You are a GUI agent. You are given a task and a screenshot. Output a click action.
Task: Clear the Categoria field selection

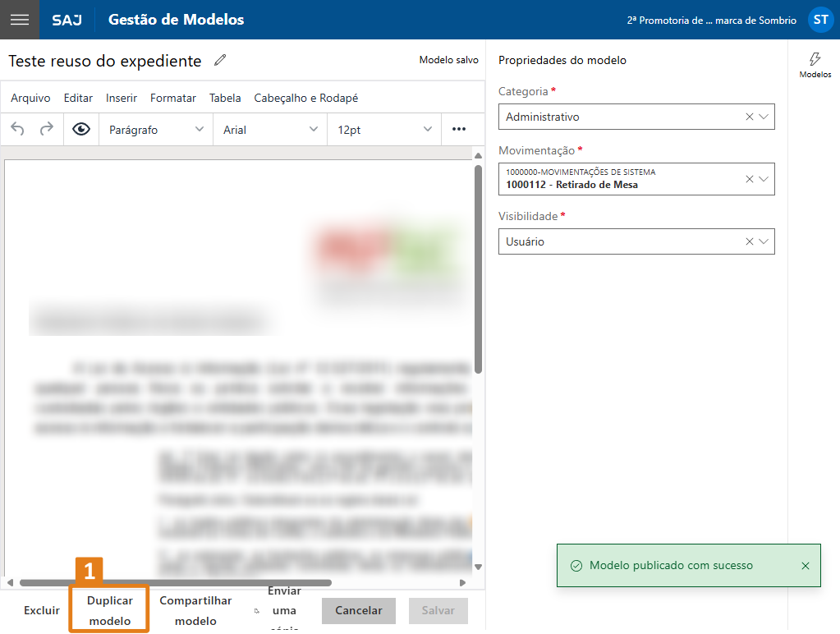[x=749, y=117]
